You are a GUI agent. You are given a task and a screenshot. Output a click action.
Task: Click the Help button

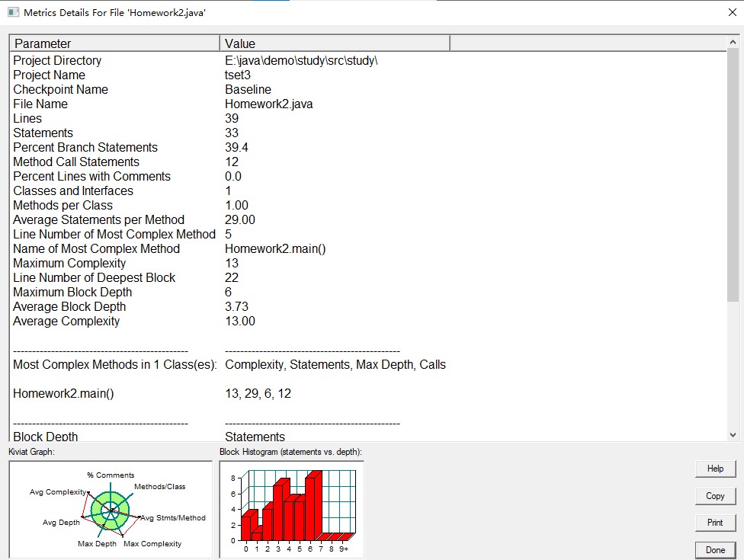click(715, 469)
